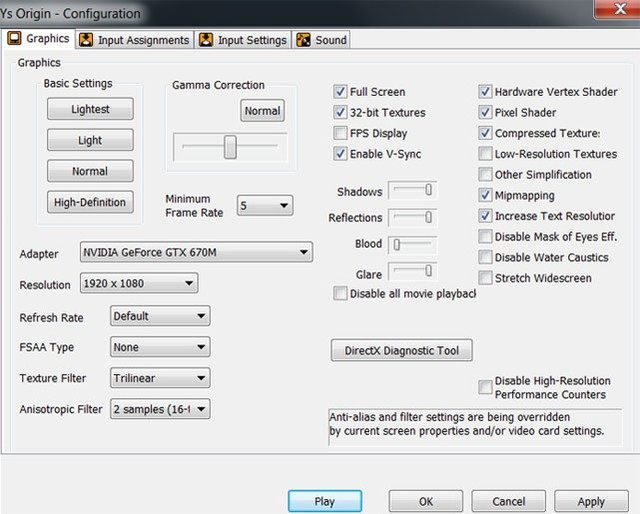This screenshot has height=514, width=640.
Task: Click the High-Definition preset button
Action: 90,202
